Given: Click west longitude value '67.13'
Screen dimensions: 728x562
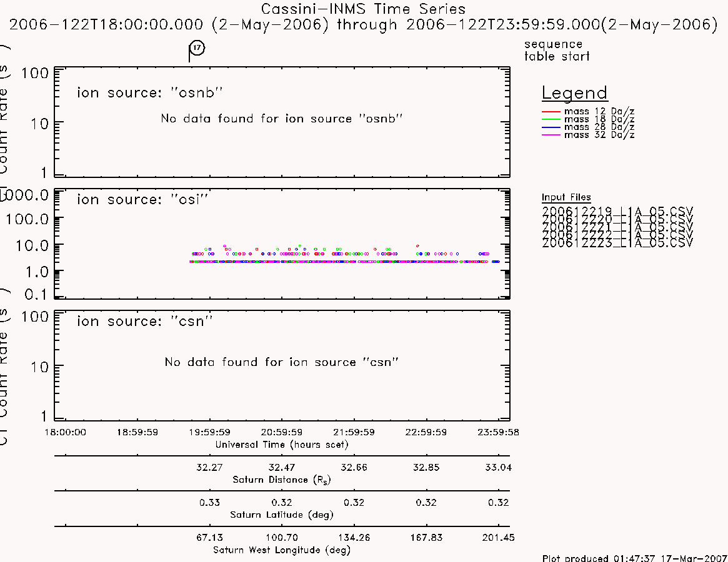Looking at the screenshot, I should (x=209, y=538).
